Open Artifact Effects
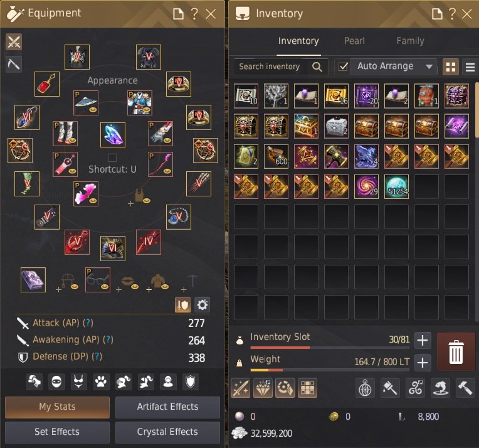This screenshot has width=479, height=448. (x=167, y=407)
